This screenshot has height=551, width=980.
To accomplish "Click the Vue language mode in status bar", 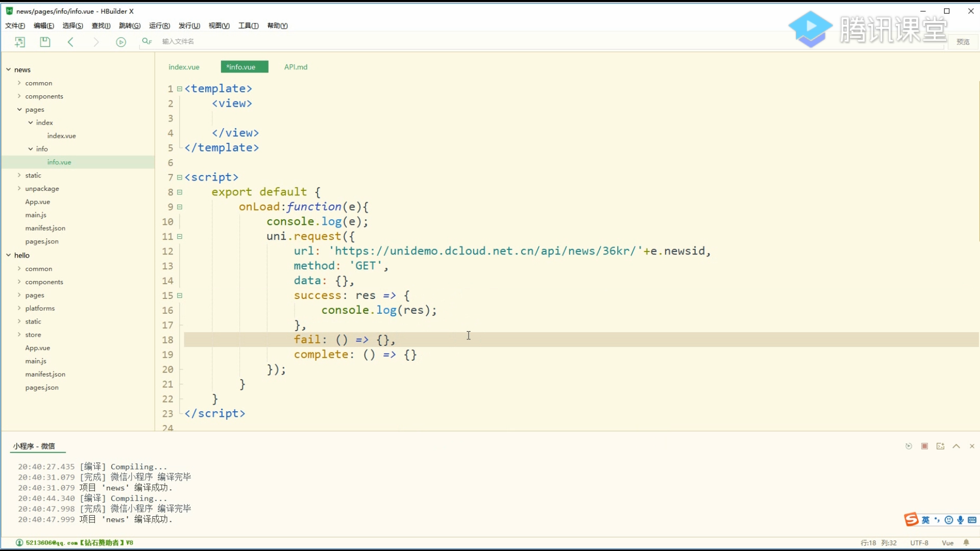I will [947, 543].
